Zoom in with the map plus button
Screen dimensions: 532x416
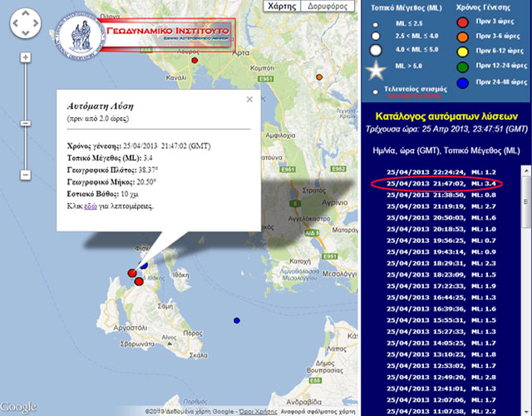26,57
